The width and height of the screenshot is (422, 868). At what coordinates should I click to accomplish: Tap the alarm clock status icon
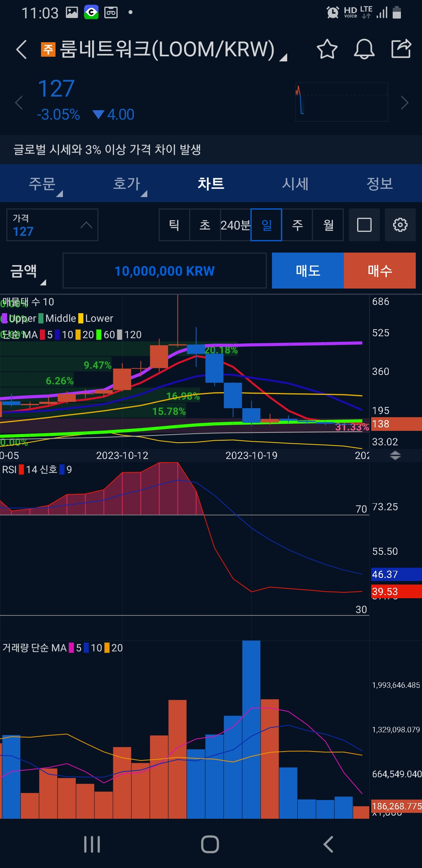point(333,13)
